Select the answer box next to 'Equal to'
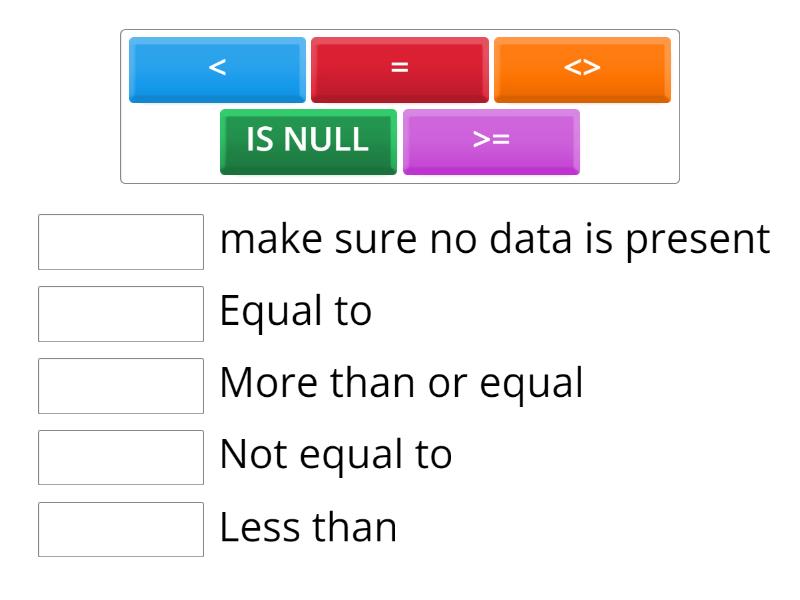The height and width of the screenshot is (600, 800). point(121,313)
